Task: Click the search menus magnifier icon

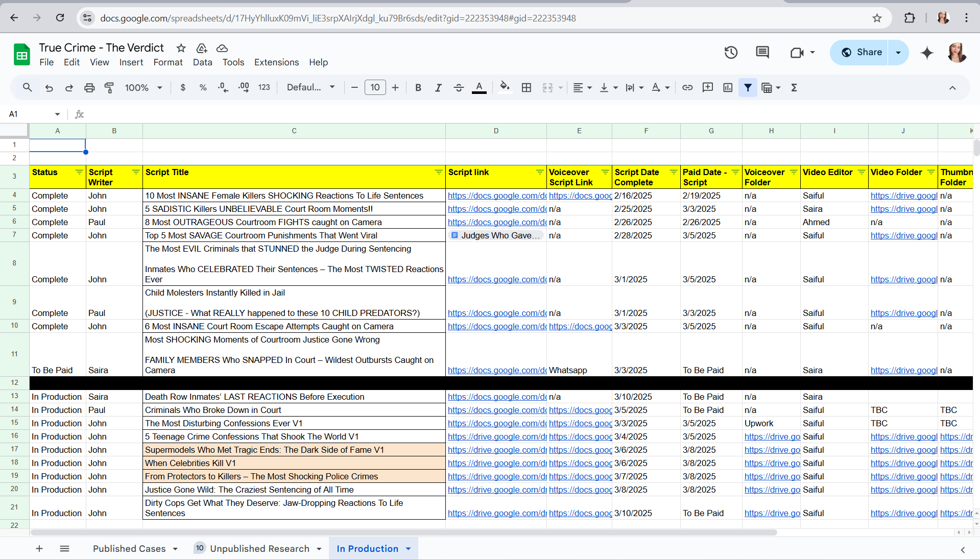Action: [28, 87]
